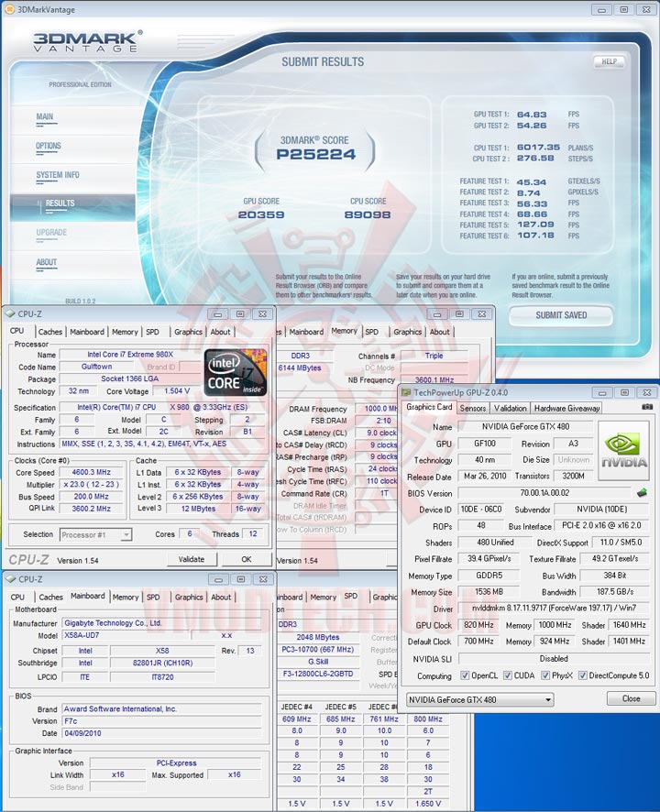
Task: Open the Hardware Giveaway tab in GPU-Z
Action: click(x=566, y=408)
